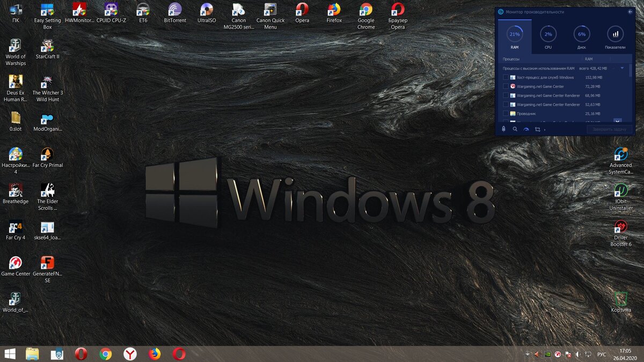Screen dimensions: 644x362
Task: Open the 17:05 clock and date
Action: [625, 354]
